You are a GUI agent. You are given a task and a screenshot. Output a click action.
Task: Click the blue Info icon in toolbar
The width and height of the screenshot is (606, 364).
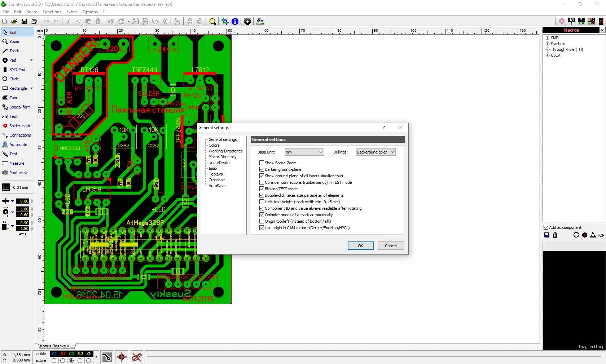coord(235,21)
